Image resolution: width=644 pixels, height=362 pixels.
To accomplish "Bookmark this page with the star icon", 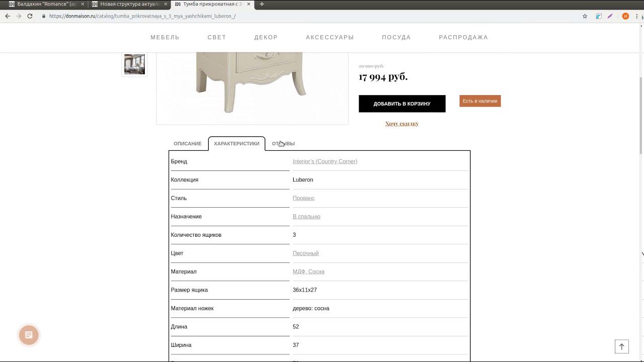I will tap(585, 16).
